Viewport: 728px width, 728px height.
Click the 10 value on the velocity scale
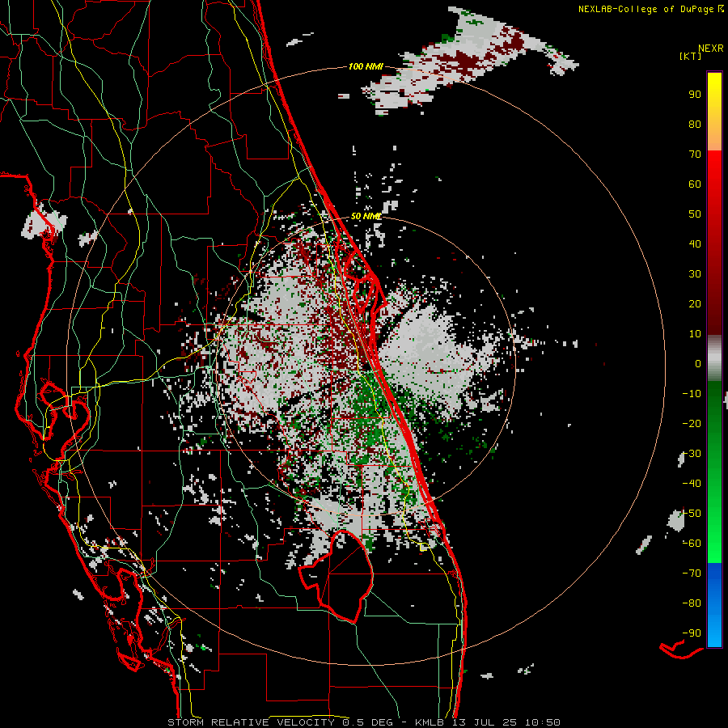click(x=695, y=334)
